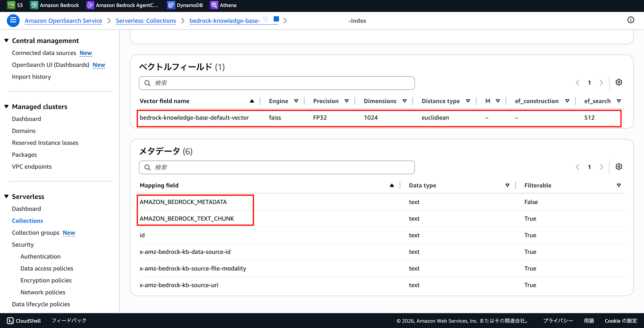644x328 pixels.
Task: Go to next page of metadata
Action: [x=601, y=167]
